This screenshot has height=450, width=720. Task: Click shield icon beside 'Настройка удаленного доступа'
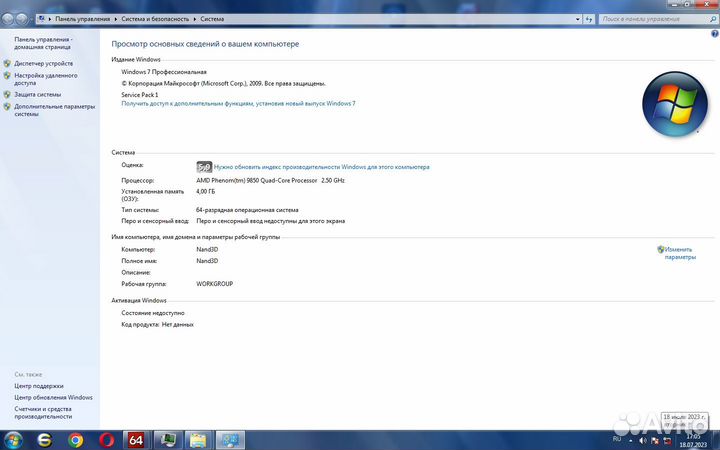tap(7, 76)
